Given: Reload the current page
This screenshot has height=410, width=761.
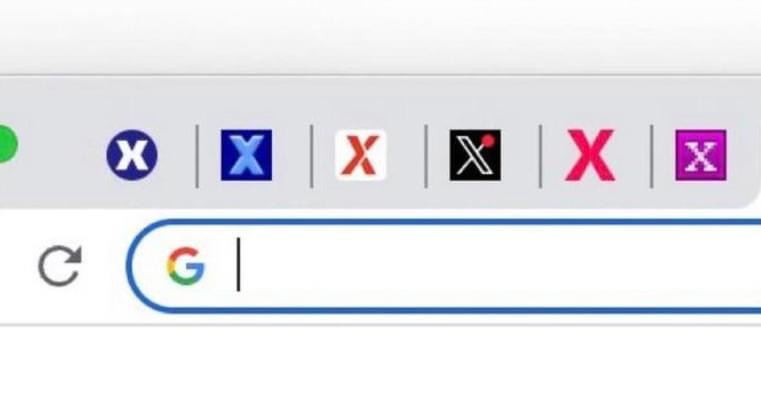Looking at the screenshot, I should coord(60,266).
